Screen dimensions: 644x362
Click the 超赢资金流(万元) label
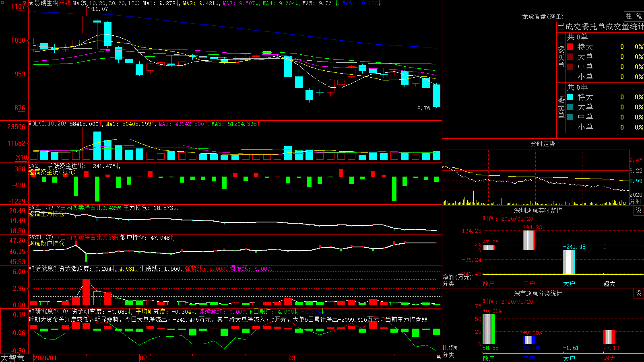click(x=52, y=172)
